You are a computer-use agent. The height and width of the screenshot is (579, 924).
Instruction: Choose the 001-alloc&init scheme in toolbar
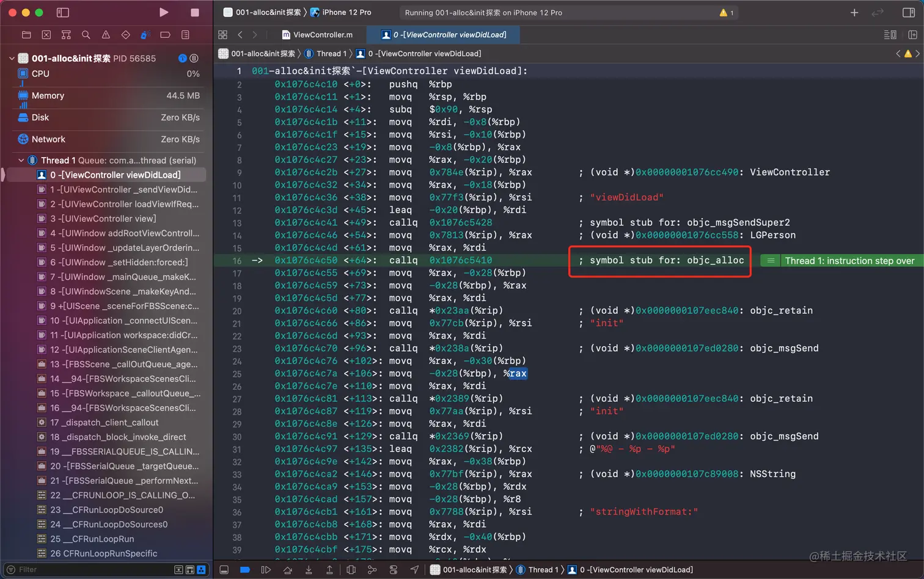(x=262, y=12)
